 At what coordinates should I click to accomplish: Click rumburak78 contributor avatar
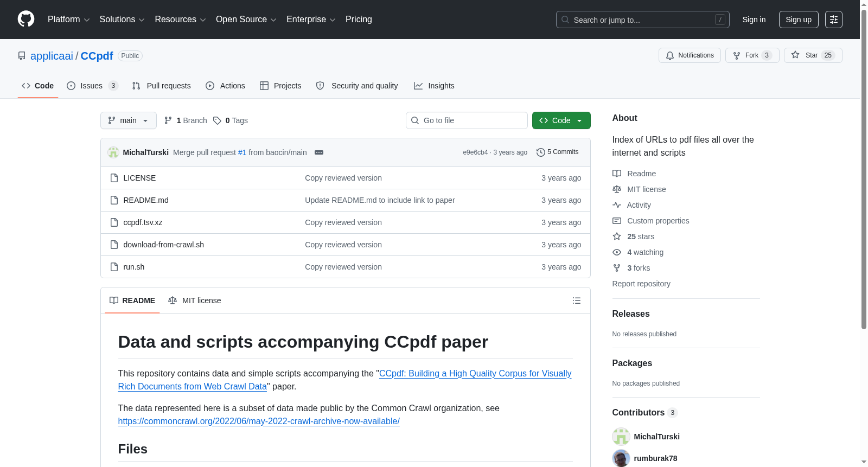(621, 458)
